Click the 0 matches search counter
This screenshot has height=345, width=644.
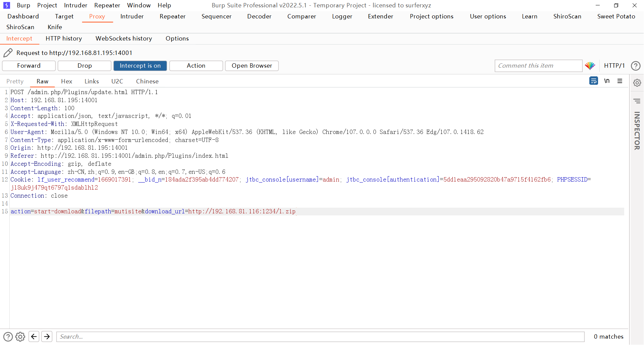(x=608, y=337)
